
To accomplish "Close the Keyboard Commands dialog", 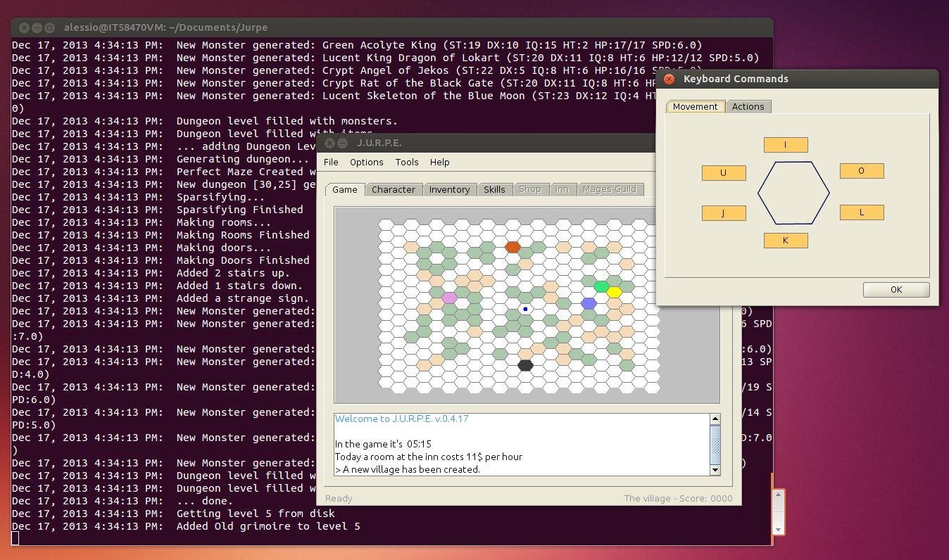I will (x=670, y=79).
